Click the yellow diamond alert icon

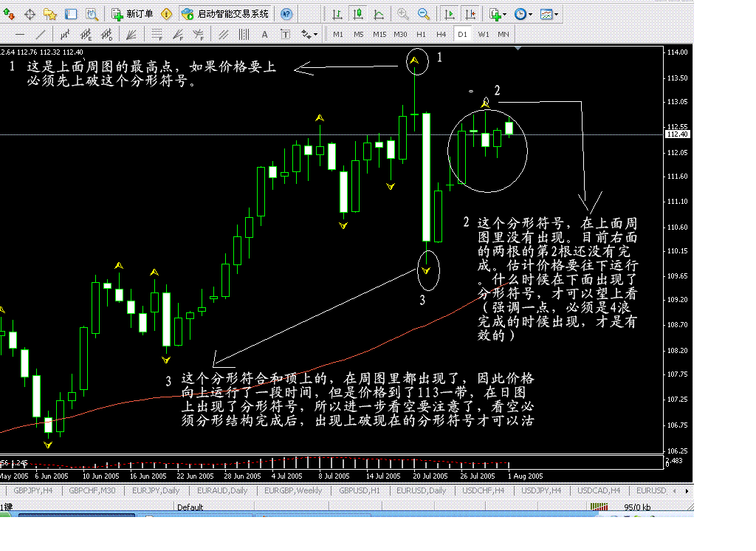[166, 14]
